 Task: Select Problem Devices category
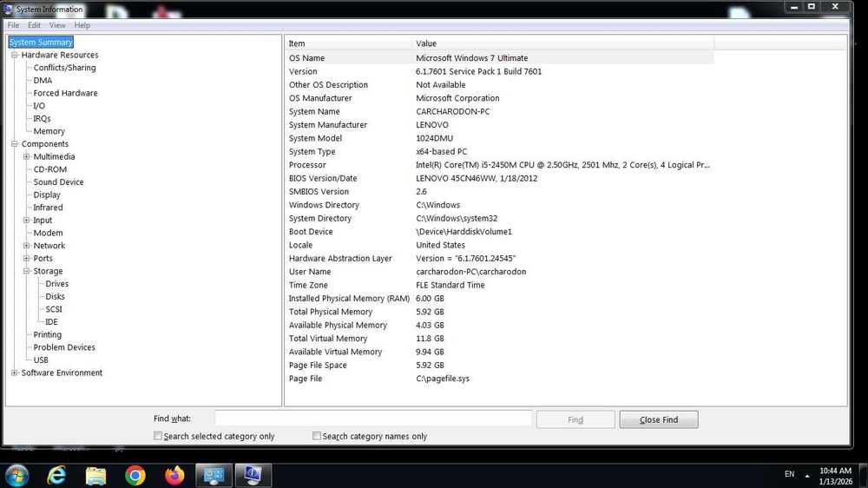point(64,348)
